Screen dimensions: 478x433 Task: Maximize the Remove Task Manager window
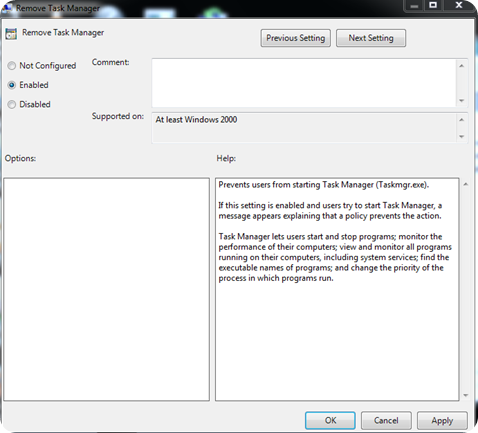pyautogui.click(x=433, y=5)
